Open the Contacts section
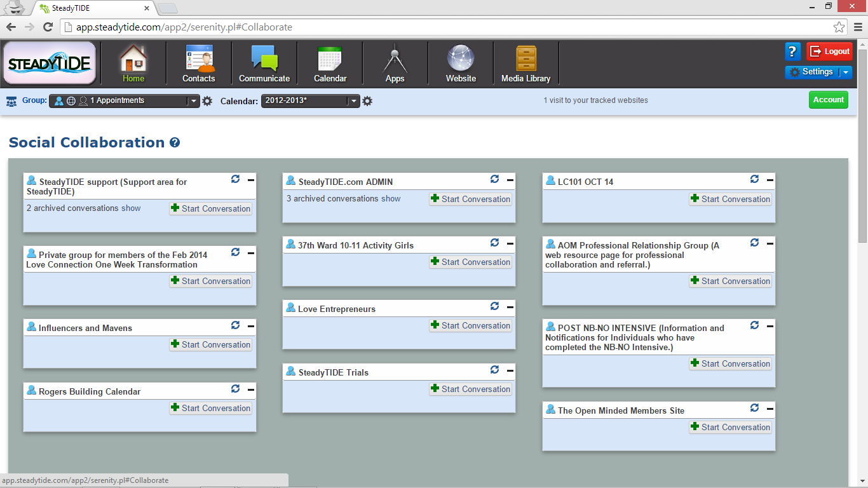Viewport: 868px width, 488px height. click(199, 64)
